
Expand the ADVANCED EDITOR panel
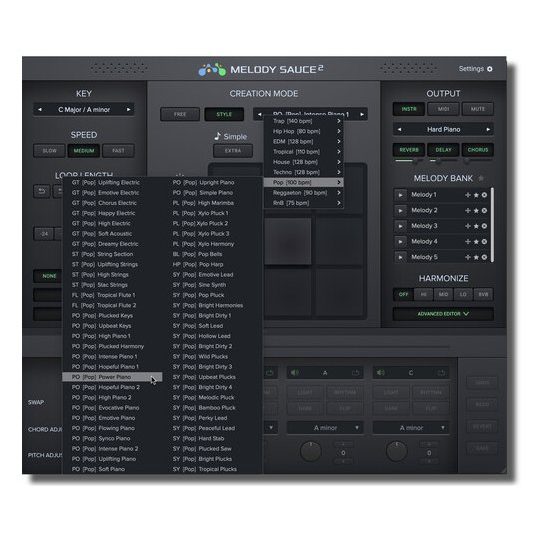tap(443, 314)
